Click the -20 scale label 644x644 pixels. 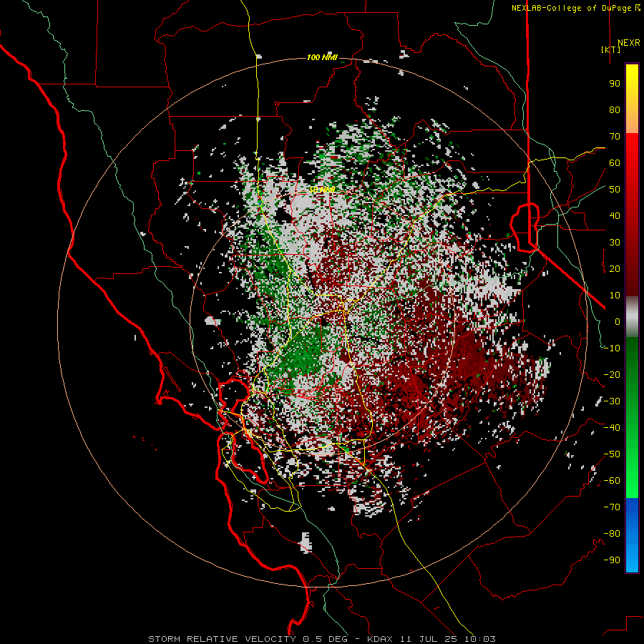[612, 375]
